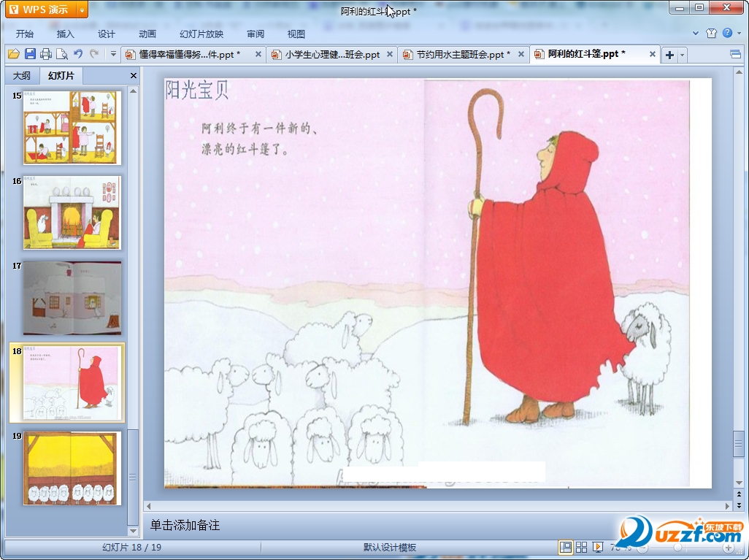Click the Redo arrow icon

(95, 54)
